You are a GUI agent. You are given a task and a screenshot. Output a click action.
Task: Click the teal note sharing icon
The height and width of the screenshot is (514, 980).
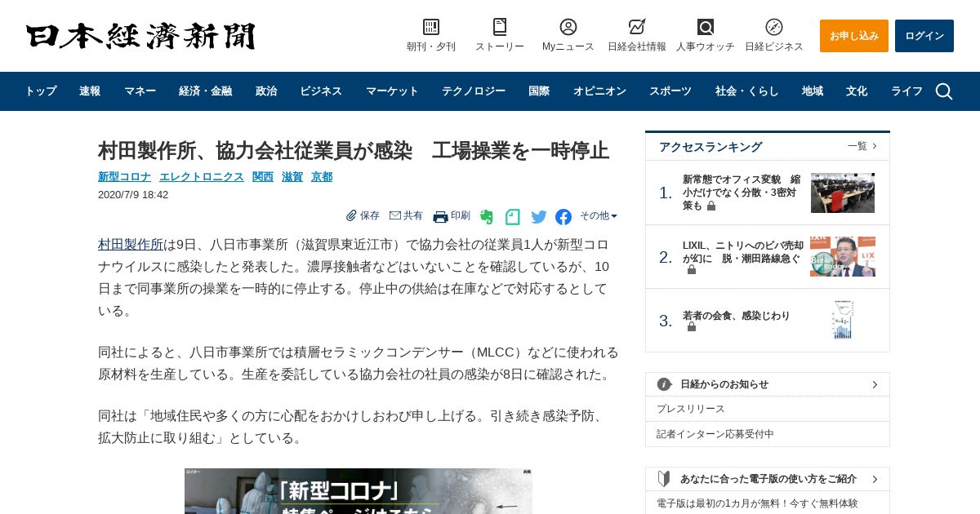pos(512,217)
